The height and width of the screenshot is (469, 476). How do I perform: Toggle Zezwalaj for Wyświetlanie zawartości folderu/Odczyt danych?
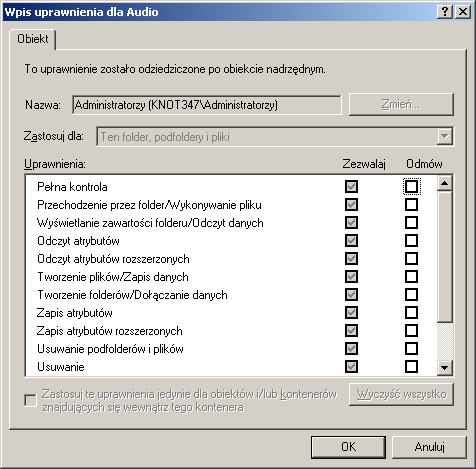[351, 222]
